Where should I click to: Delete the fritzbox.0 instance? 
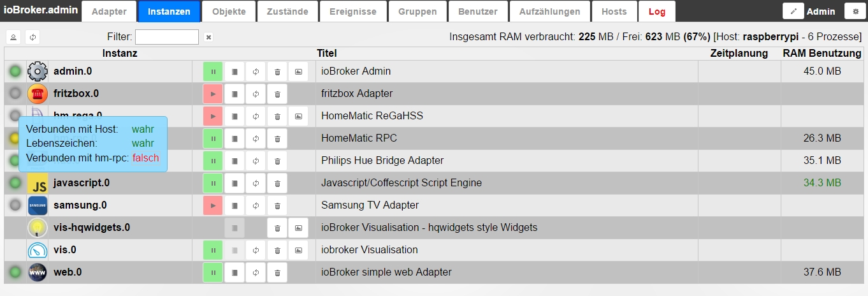[x=277, y=94]
